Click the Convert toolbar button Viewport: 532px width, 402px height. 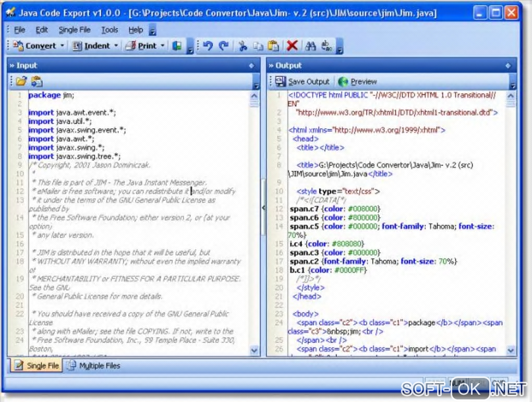(34, 46)
